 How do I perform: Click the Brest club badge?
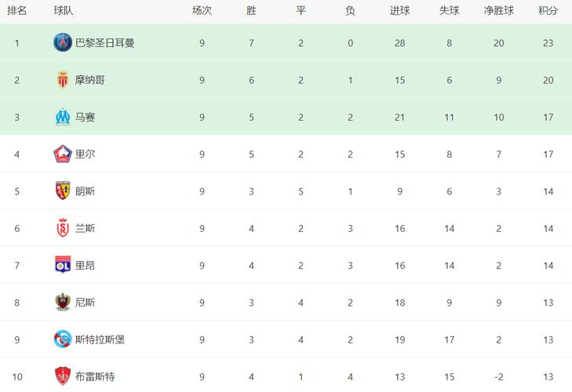(63, 376)
